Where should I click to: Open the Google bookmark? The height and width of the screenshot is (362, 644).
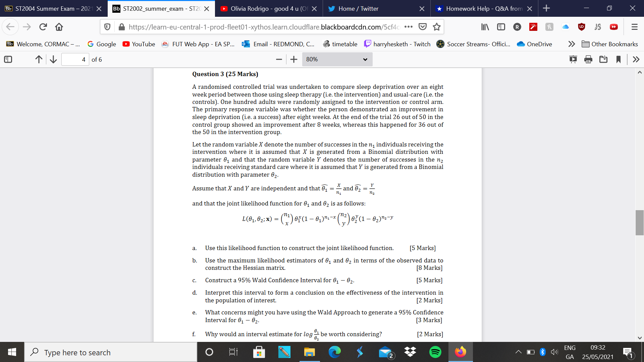[x=102, y=44]
